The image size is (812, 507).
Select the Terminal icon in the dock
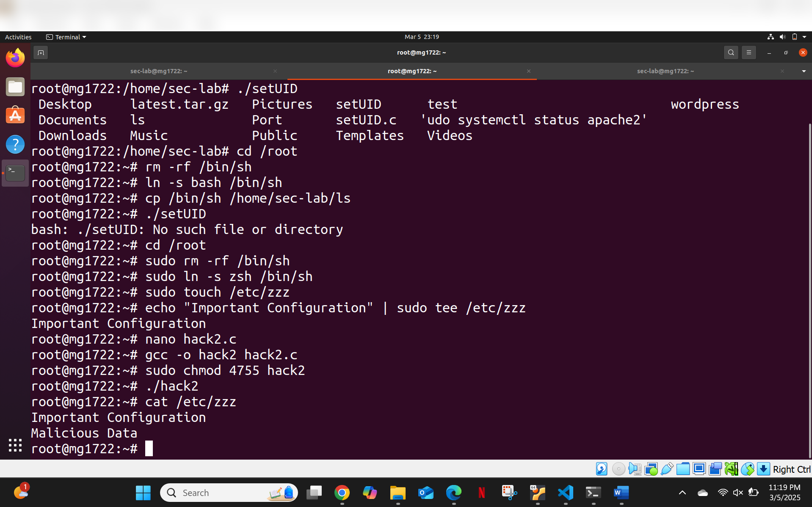point(15,173)
